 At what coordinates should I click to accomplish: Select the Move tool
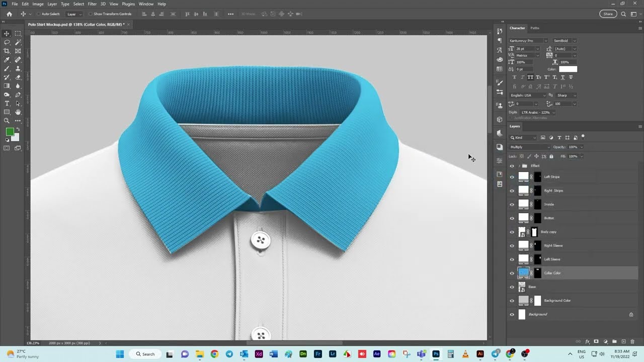click(7, 34)
